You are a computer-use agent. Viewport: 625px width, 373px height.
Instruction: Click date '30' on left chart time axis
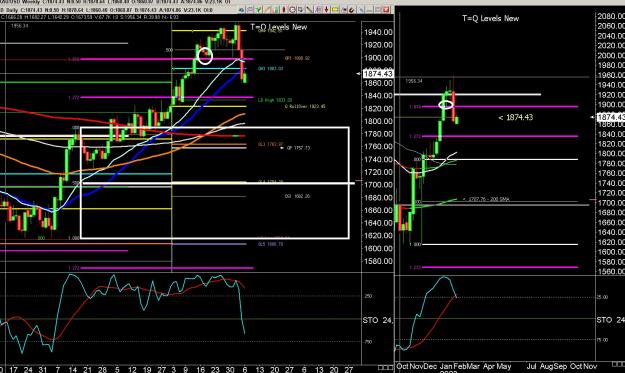230,369
